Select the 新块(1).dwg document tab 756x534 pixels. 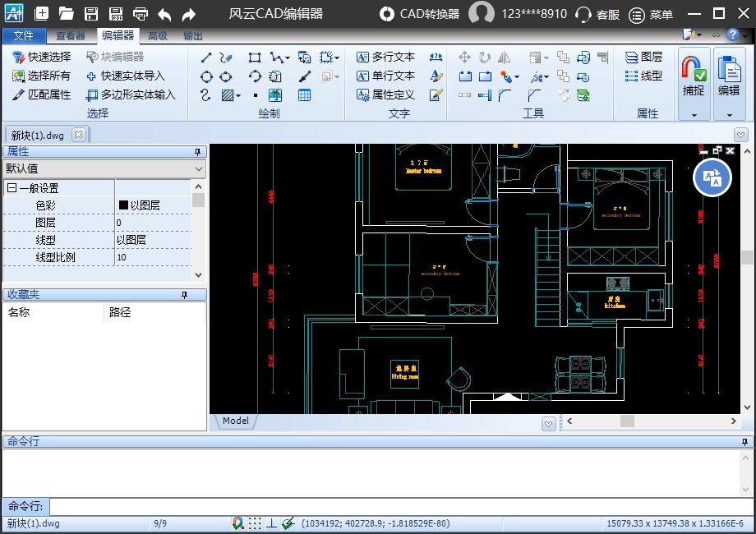point(38,136)
